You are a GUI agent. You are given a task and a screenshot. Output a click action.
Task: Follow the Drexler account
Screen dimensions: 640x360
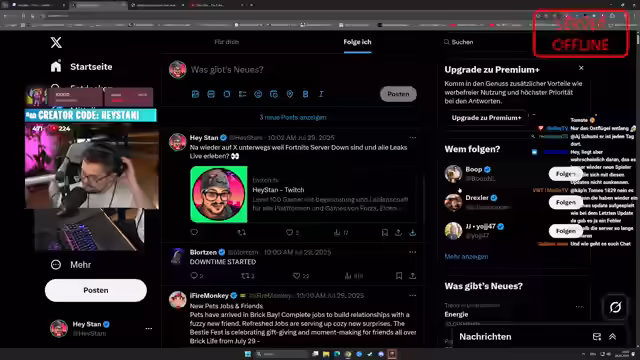click(x=565, y=202)
